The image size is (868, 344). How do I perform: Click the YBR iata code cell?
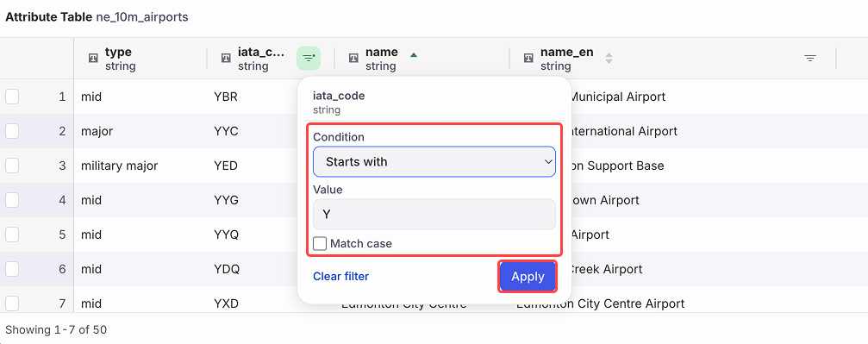(x=226, y=97)
